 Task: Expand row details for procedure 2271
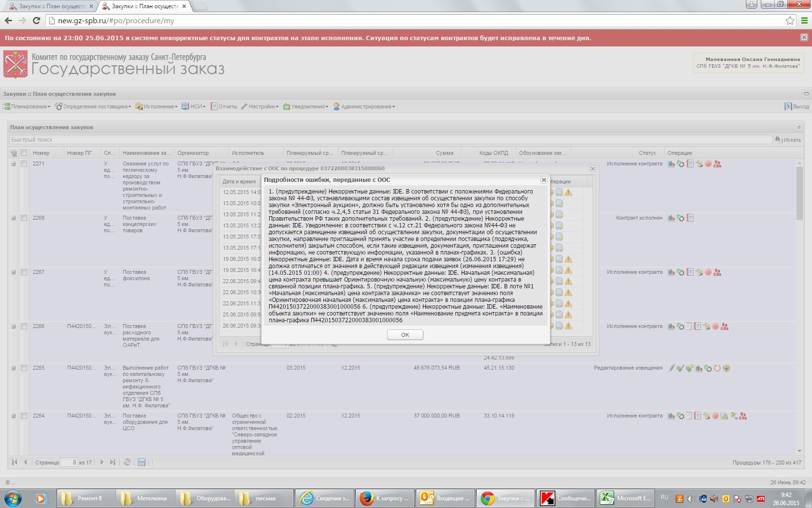pos(14,164)
